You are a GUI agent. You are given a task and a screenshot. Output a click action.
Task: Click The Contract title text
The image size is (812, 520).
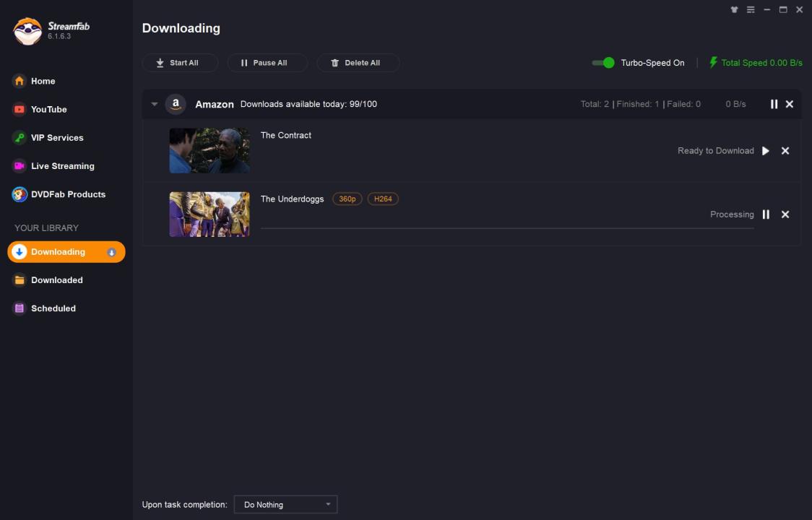286,135
